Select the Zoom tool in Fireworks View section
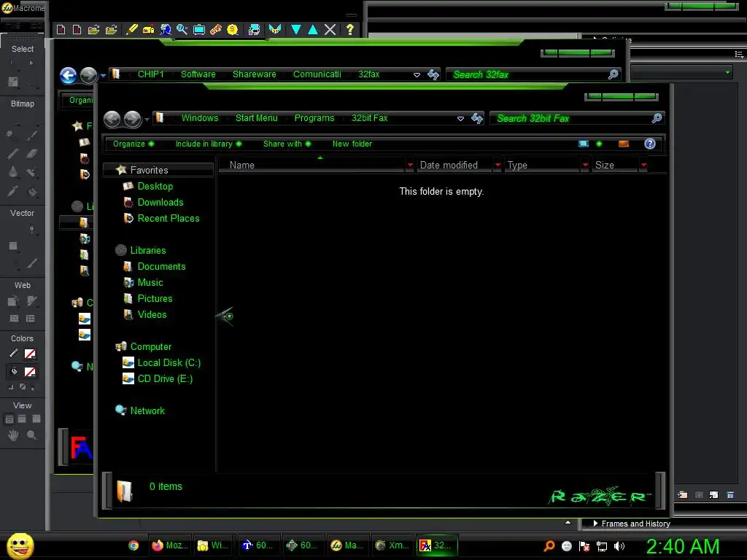The width and height of the screenshot is (747, 560). pos(31,435)
